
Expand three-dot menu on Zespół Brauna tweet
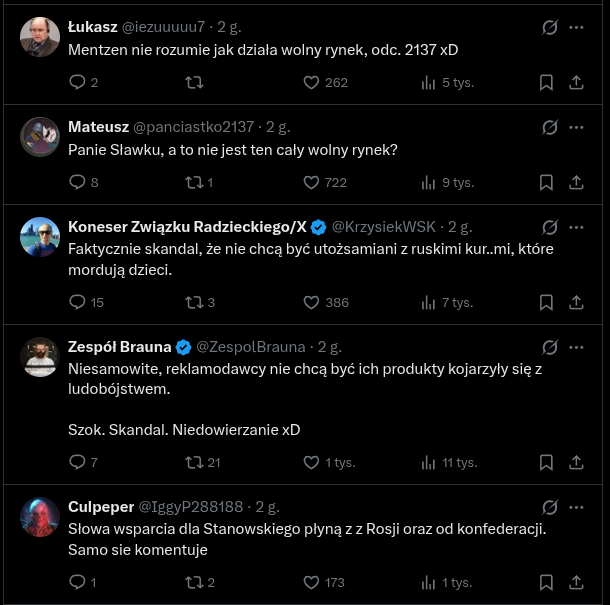576,348
